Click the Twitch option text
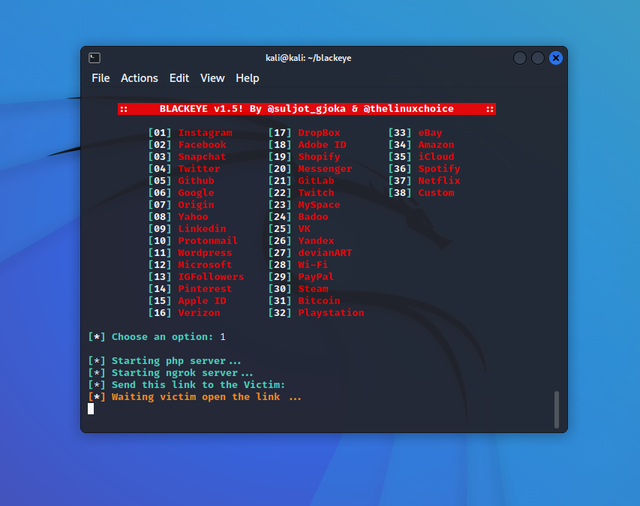 pos(316,193)
